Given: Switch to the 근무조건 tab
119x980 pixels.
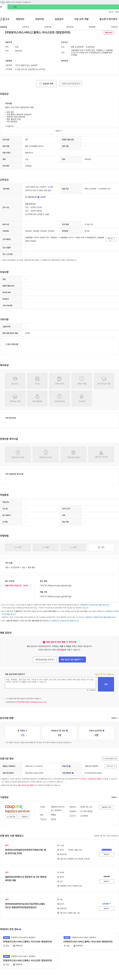Looking at the screenshot, I should click(25, 27).
